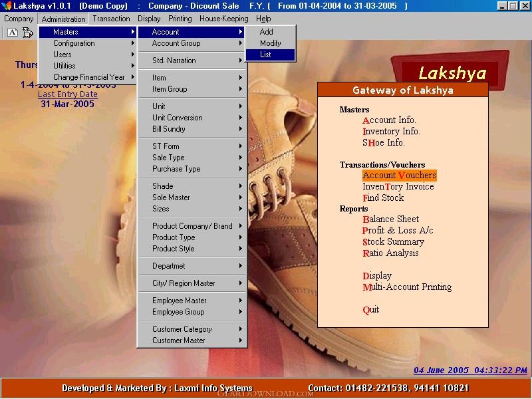532x399 pixels.
Task: Open the House-Keeping menu
Action: click(224, 19)
